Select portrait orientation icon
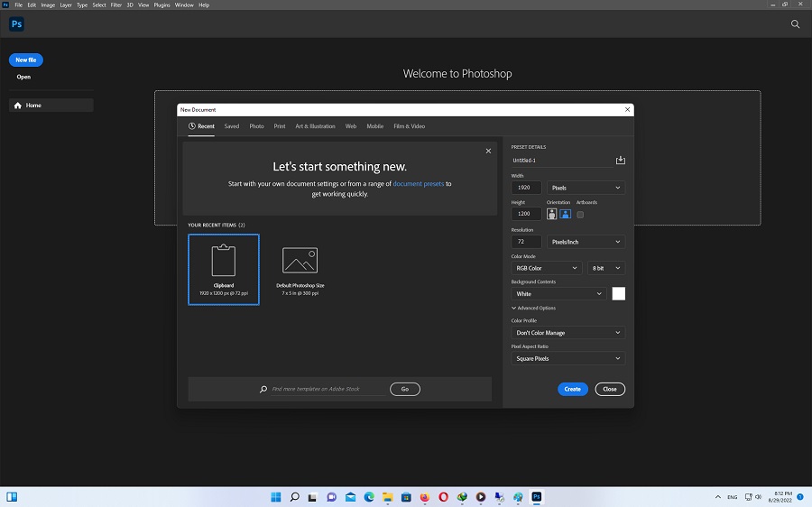The width and height of the screenshot is (812, 507). click(551, 215)
